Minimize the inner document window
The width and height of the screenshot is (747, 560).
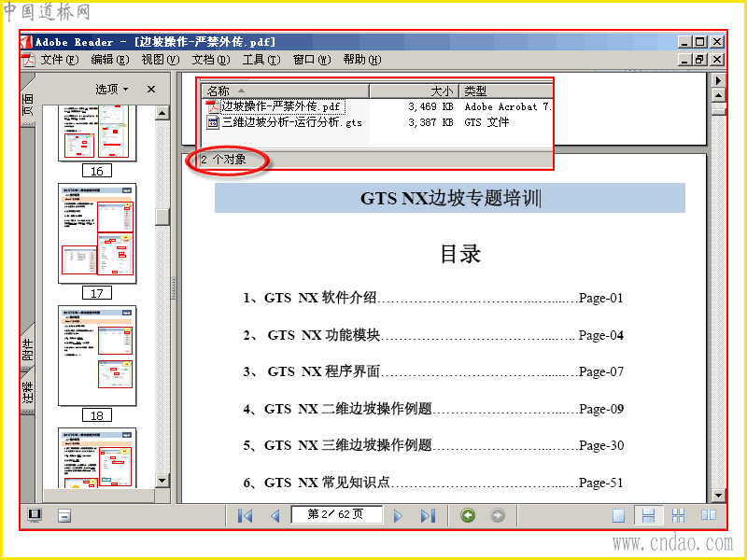[x=684, y=60]
